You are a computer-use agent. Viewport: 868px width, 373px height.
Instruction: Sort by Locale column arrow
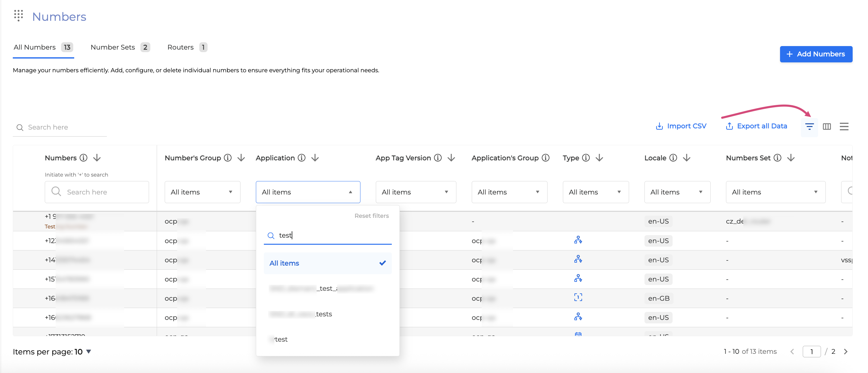coord(687,158)
